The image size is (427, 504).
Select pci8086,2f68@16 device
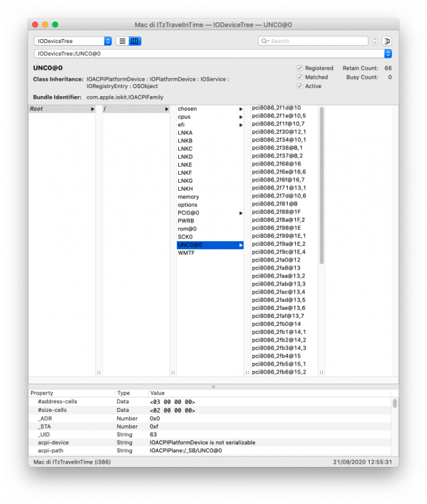point(284,164)
